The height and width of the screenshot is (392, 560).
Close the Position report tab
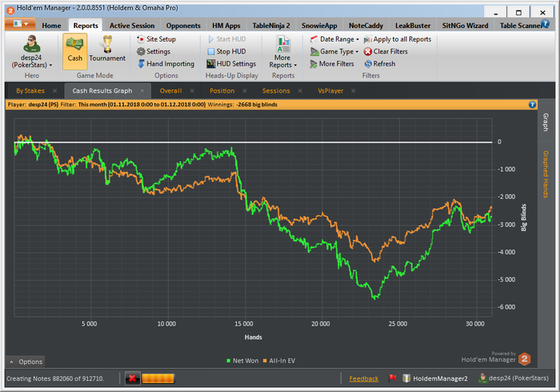245,91
